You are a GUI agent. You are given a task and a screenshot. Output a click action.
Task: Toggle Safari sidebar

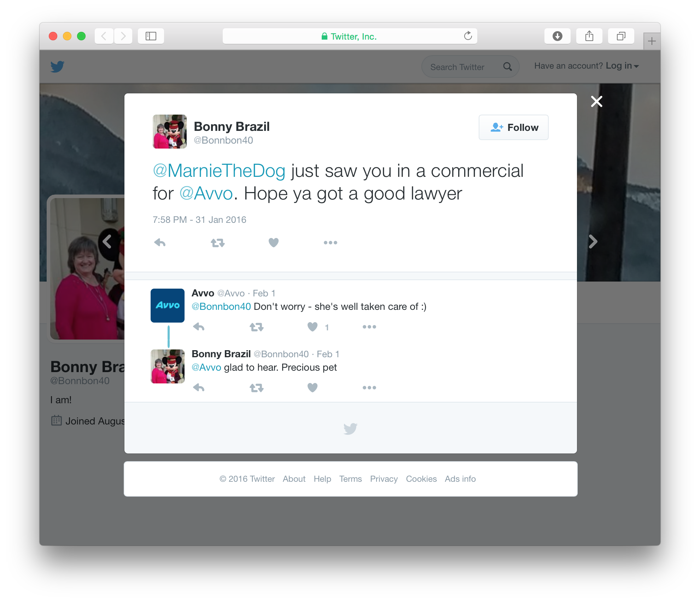point(151,36)
